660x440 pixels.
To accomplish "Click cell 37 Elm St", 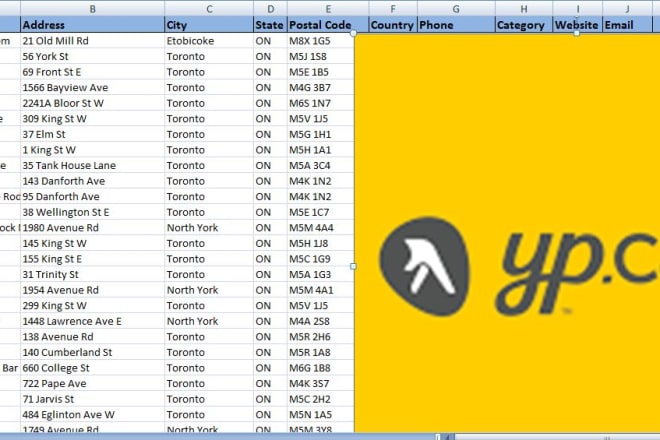I will [92, 134].
